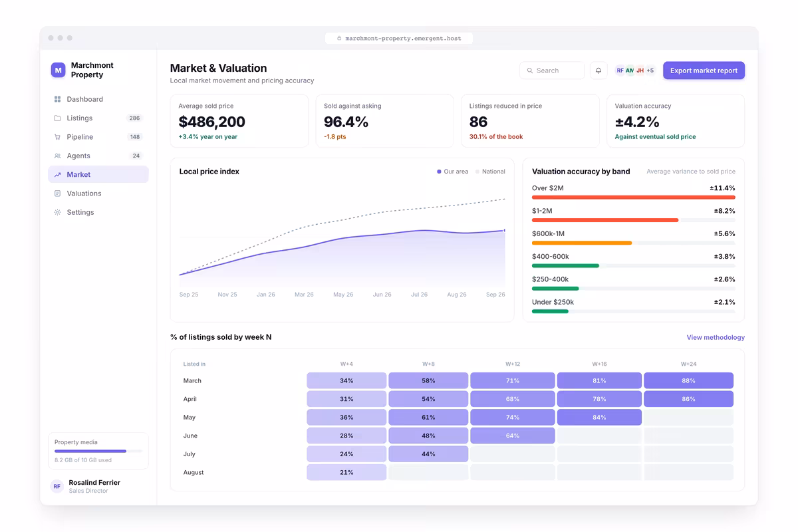Click the Market trend icon
This screenshot has width=798, height=532.
(x=57, y=175)
